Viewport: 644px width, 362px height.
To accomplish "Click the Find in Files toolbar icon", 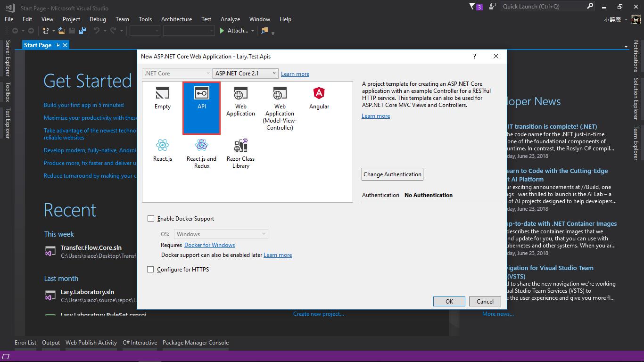I will tap(264, 31).
